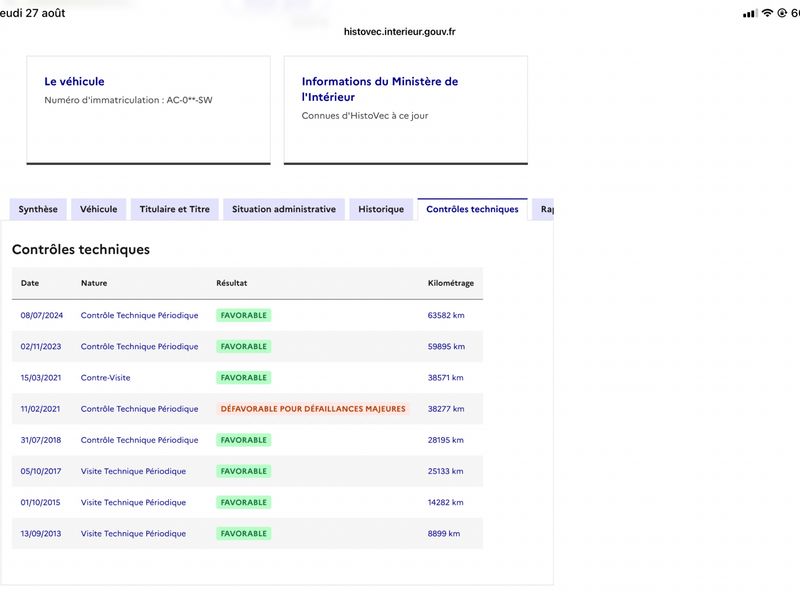Click Visite Technique Périodique for 13/09/2013
The width and height of the screenshot is (800, 600).
(133, 533)
